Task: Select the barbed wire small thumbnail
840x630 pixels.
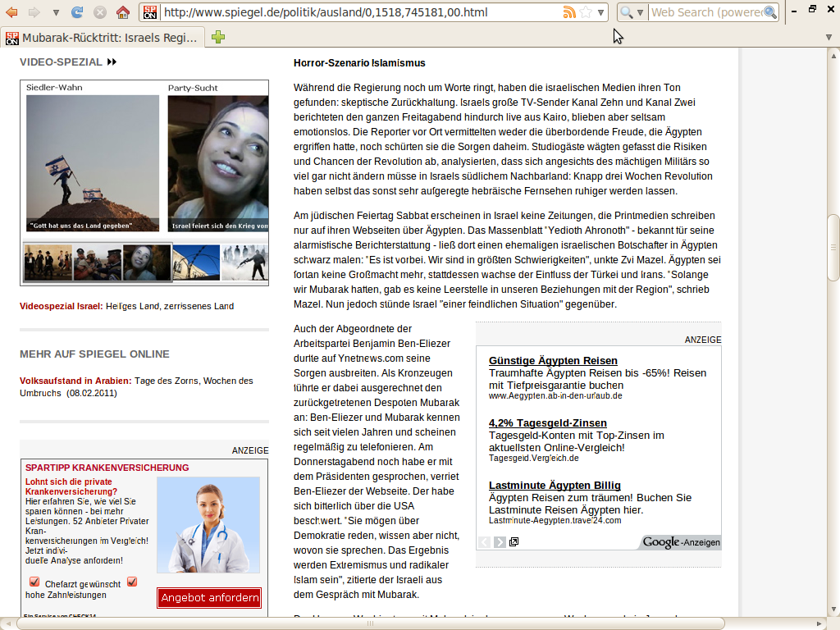Action: tap(196, 262)
